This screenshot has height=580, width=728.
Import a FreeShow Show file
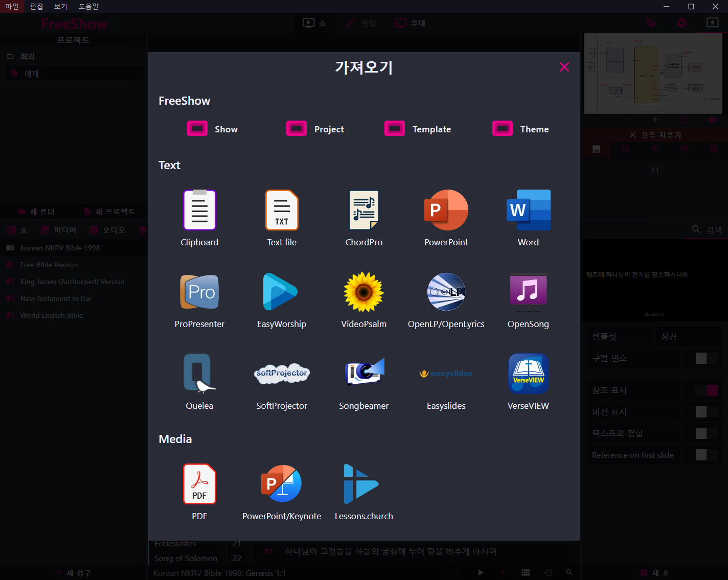(x=213, y=129)
